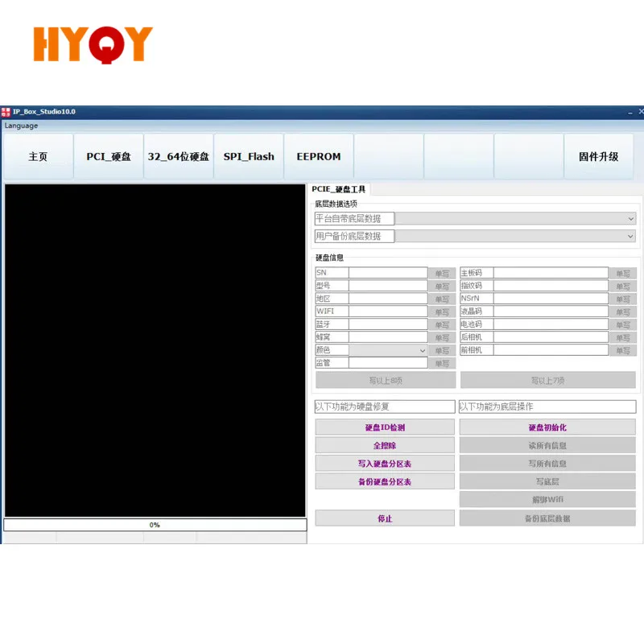Click the 写以上7项 button
644x644 pixels.
click(548, 380)
